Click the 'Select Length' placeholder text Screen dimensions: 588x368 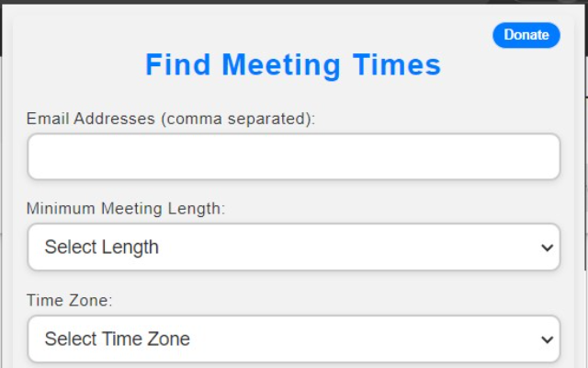pyautogui.click(x=101, y=247)
